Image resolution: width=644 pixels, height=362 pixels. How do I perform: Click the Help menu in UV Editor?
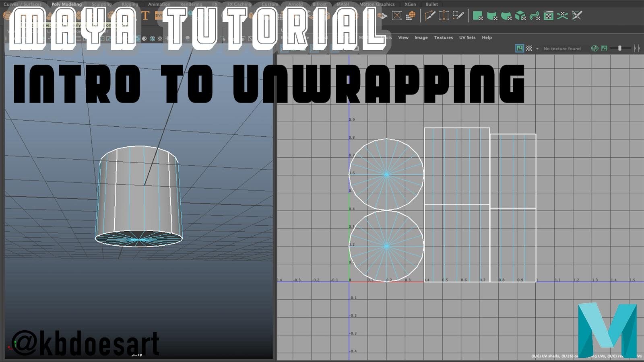click(486, 37)
